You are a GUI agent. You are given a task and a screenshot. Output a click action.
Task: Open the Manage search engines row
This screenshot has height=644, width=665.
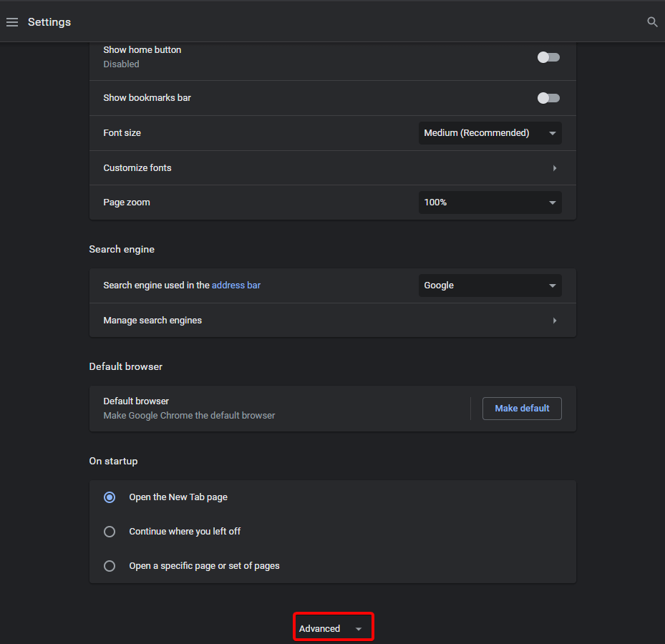tap(152, 321)
